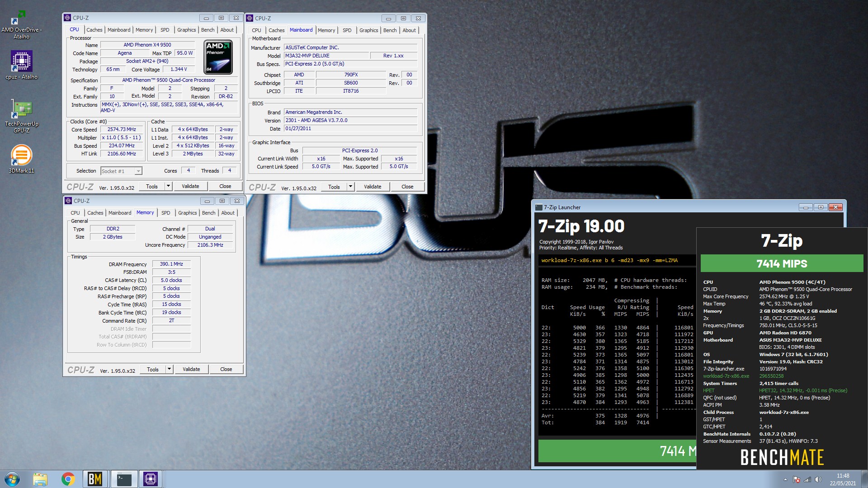Click BIOS date 01/27/2011 field
The image size is (868, 488).
pos(350,128)
